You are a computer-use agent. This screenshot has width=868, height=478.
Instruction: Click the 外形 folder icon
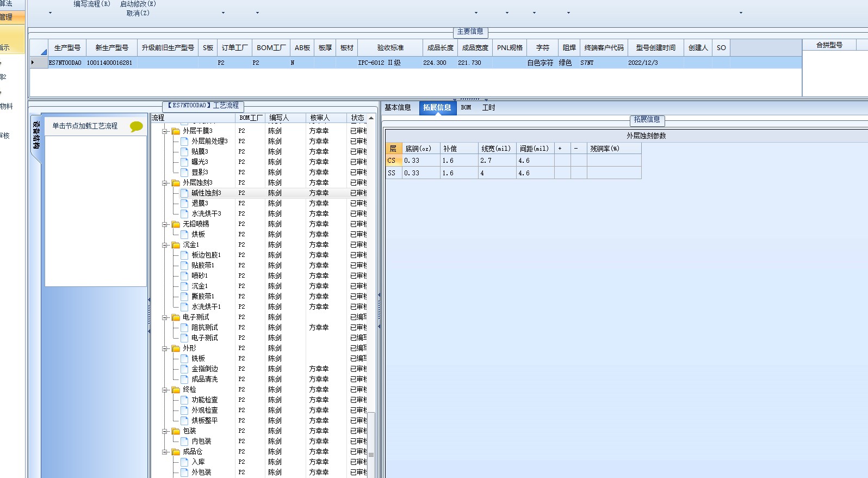[176, 348]
